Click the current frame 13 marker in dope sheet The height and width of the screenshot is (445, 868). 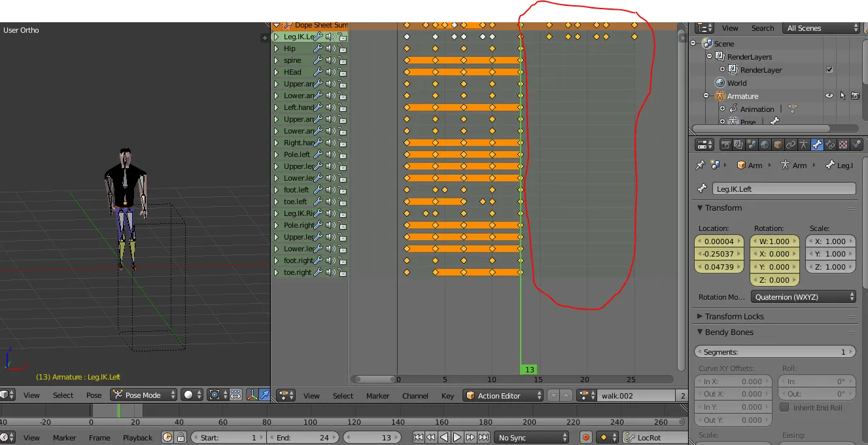pos(530,370)
